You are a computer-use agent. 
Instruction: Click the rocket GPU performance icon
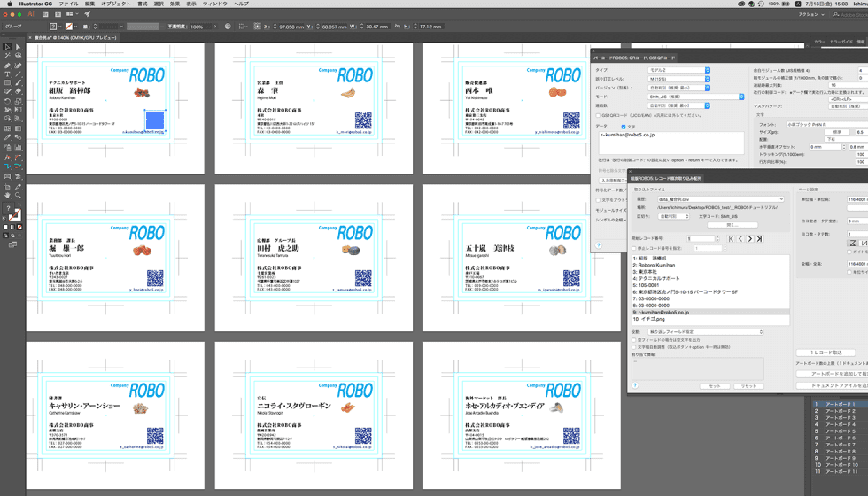88,14
